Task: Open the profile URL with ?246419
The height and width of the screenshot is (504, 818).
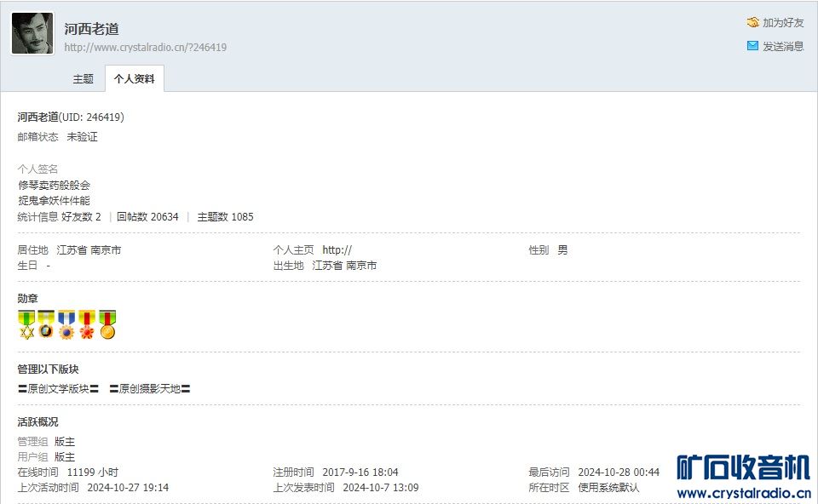Action: [146, 47]
